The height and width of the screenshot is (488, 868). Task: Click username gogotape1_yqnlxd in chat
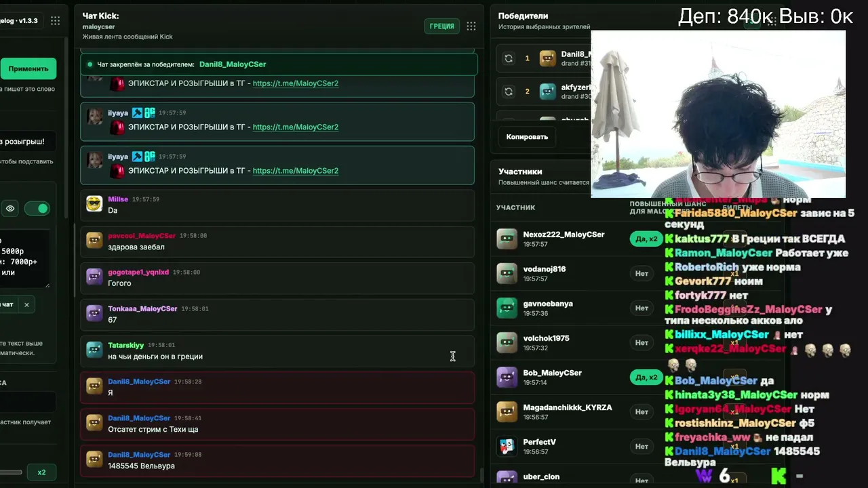pos(138,272)
